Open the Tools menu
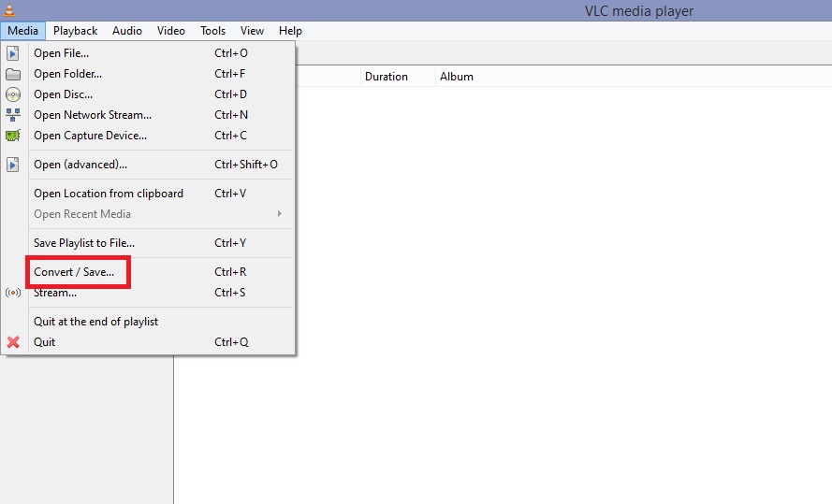The image size is (832, 504). pyautogui.click(x=212, y=31)
